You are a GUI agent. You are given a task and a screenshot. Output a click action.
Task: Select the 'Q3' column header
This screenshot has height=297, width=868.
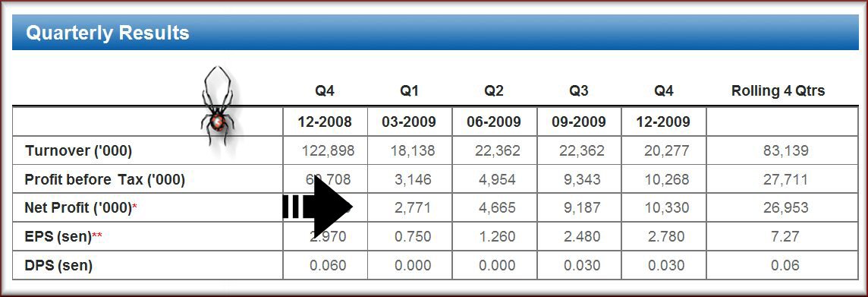coord(578,91)
